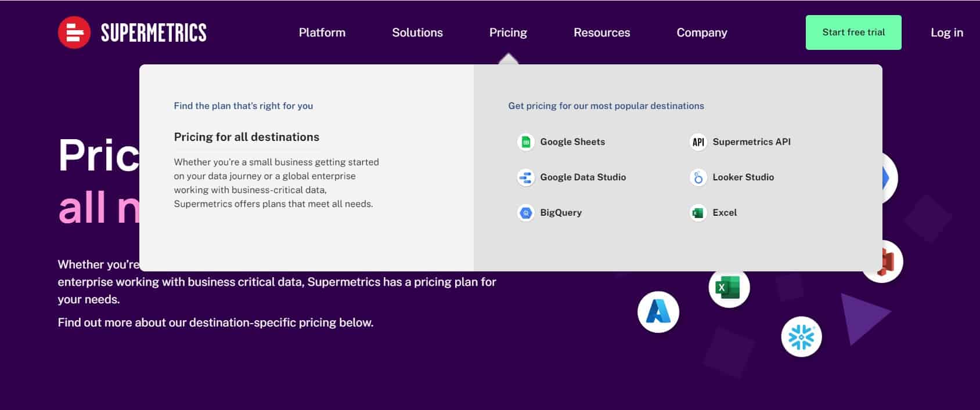Select Excel pricing link

click(x=725, y=213)
